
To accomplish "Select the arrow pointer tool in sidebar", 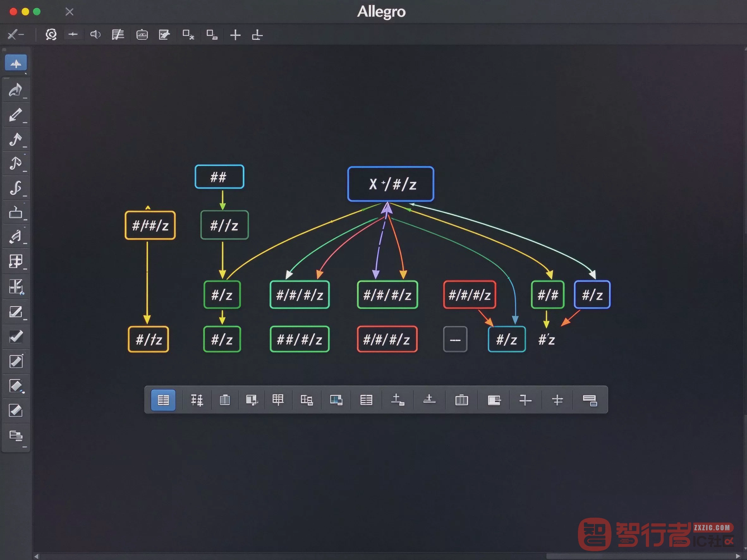I will click(x=16, y=63).
